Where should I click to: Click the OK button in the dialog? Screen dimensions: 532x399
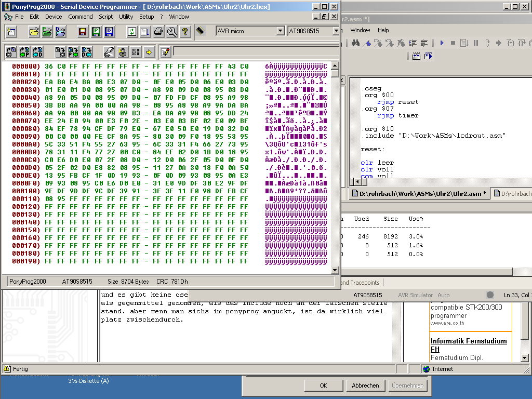(x=323, y=385)
